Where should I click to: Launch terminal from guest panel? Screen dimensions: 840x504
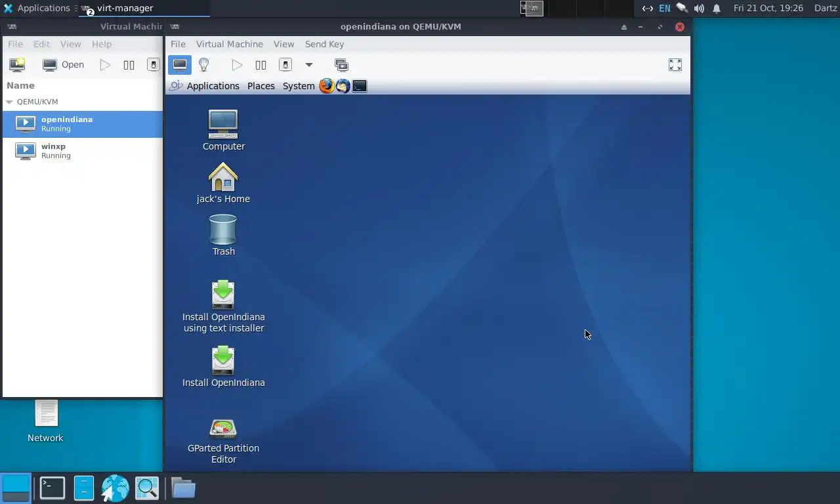[359, 86]
